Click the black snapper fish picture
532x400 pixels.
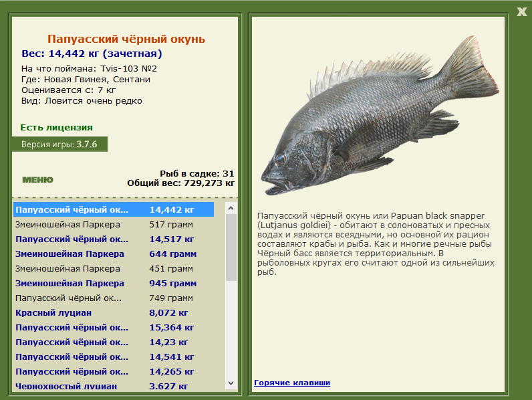pyautogui.click(x=380, y=116)
